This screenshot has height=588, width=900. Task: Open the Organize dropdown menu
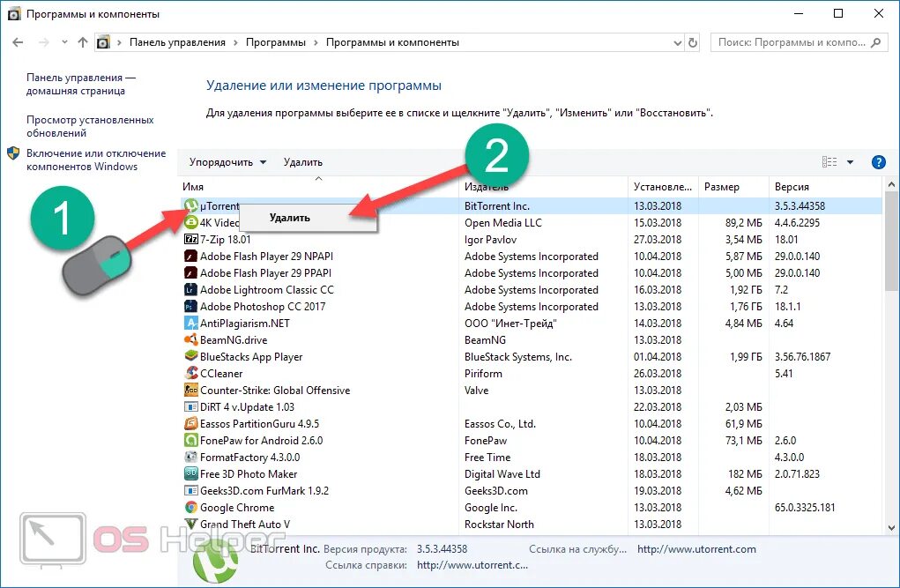[x=228, y=162]
